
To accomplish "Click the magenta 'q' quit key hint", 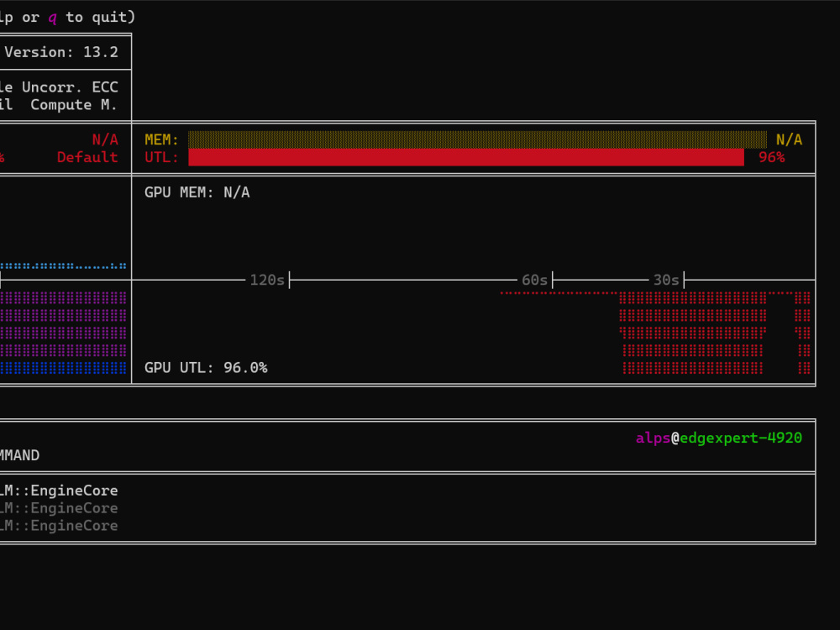I will 52,17.
